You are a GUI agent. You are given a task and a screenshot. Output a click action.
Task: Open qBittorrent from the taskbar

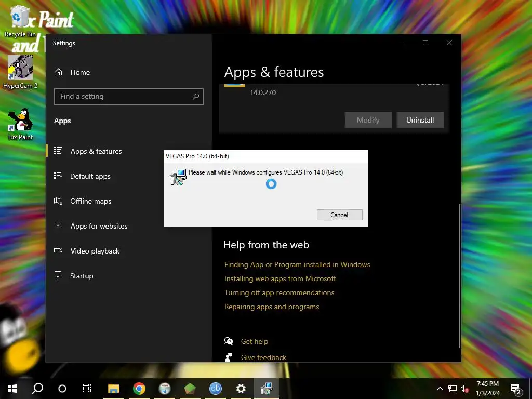click(216, 389)
